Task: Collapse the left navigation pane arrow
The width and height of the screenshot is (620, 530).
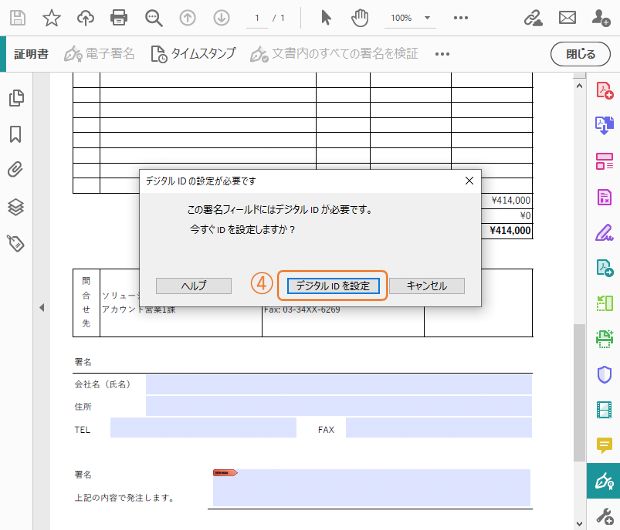Action: [x=42, y=307]
